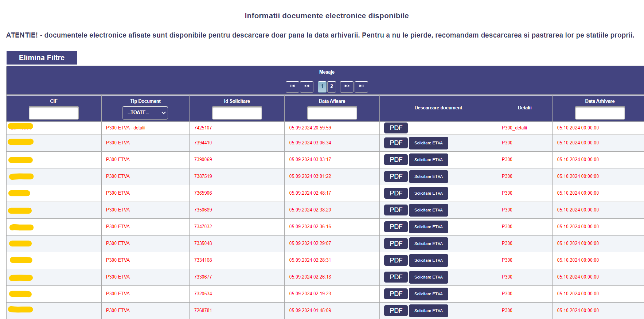The image size is (644, 319).
Task: Download PDF for request 7394410
Action: [396, 143]
